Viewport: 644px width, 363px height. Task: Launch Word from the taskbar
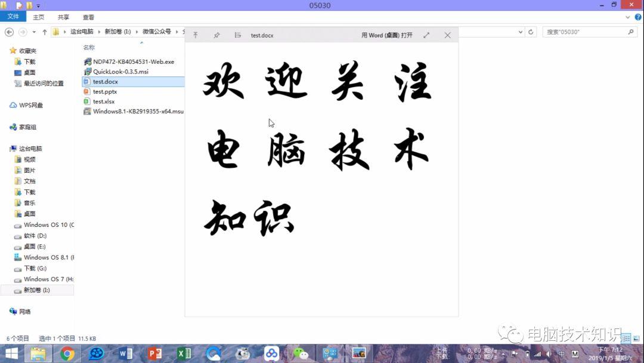point(126,353)
